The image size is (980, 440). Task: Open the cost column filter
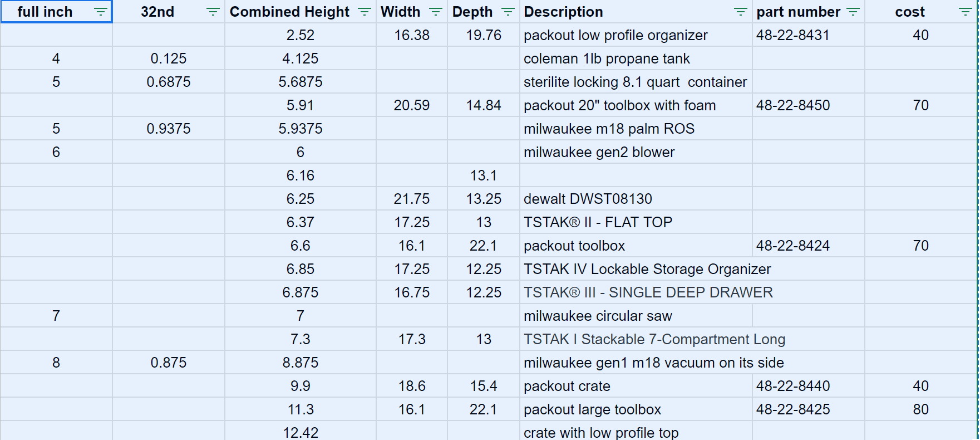tap(965, 12)
